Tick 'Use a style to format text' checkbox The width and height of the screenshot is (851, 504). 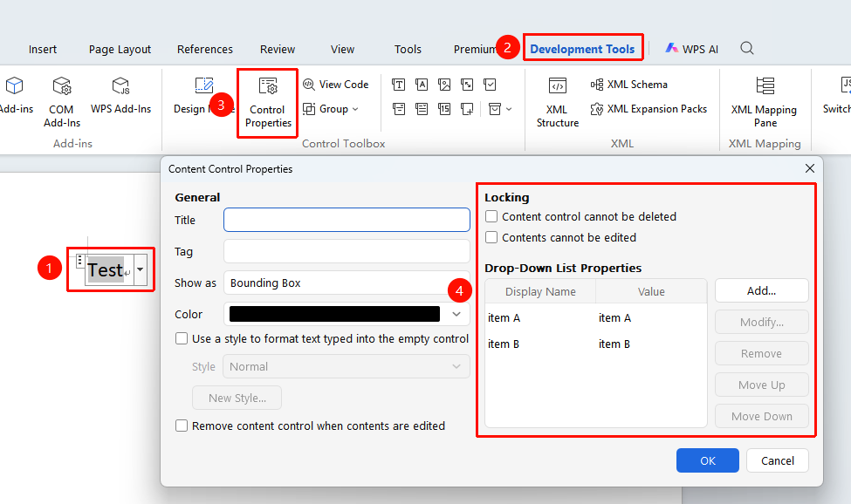click(182, 338)
